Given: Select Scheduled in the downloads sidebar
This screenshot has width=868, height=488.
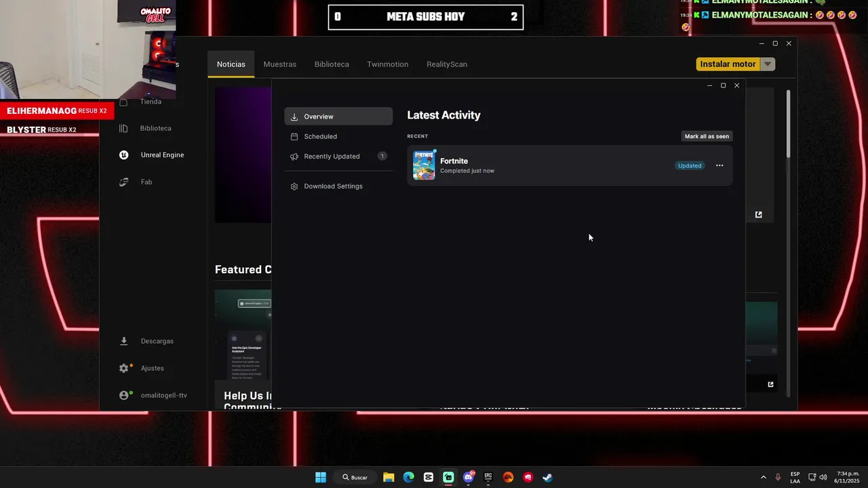Looking at the screenshot, I should tap(338, 136).
